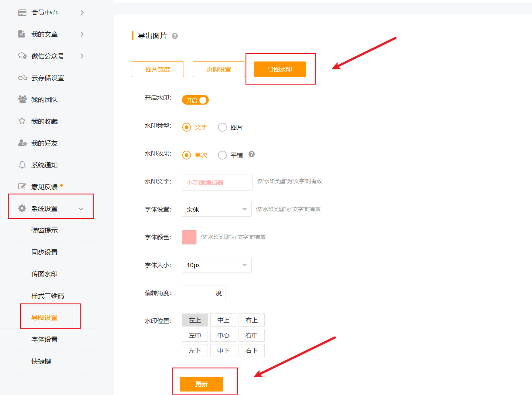This screenshot has width=532, height=395.
Task: Open the 字体设置 font dropdown
Action: click(x=217, y=209)
